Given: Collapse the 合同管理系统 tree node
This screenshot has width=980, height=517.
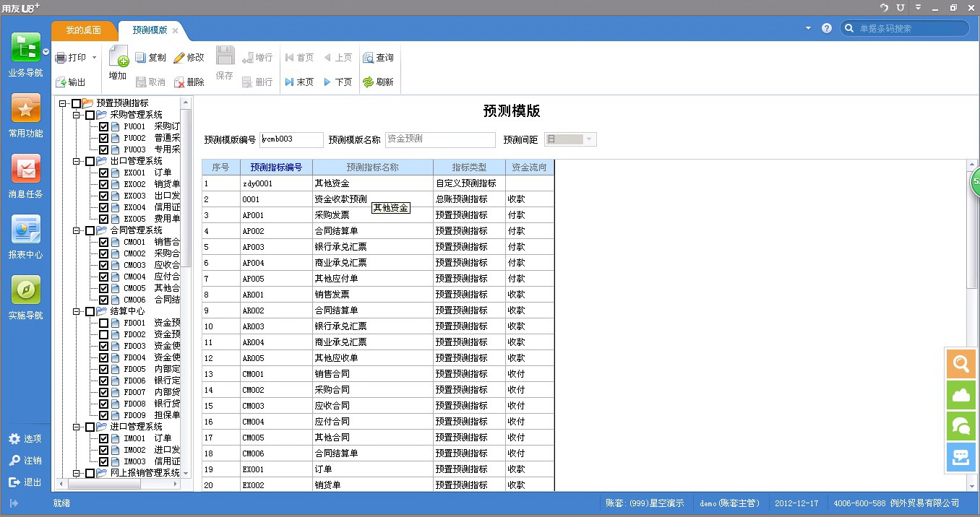Looking at the screenshot, I should (x=77, y=230).
